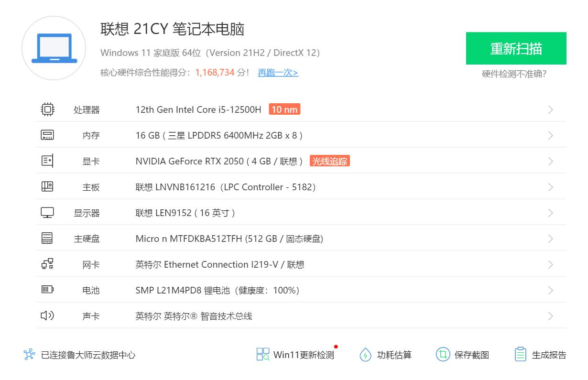The height and width of the screenshot is (380, 588).
Task: Expand processor details chevron
Action: [550, 110]
